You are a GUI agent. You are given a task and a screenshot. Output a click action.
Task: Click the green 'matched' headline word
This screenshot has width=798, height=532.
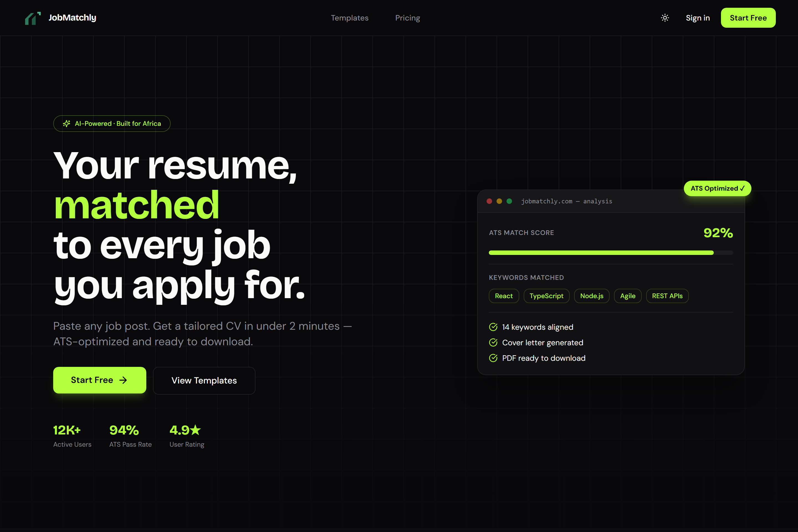point(136,205)
